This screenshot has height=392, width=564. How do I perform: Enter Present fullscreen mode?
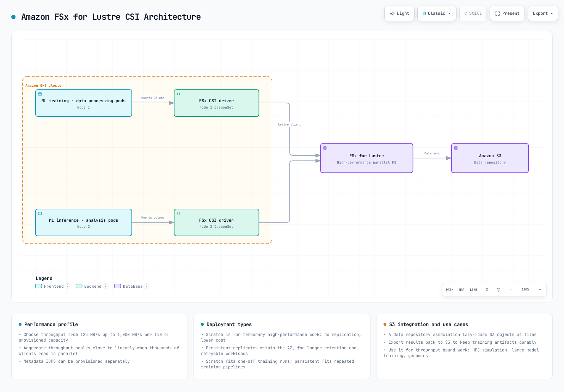click(507, 13)
